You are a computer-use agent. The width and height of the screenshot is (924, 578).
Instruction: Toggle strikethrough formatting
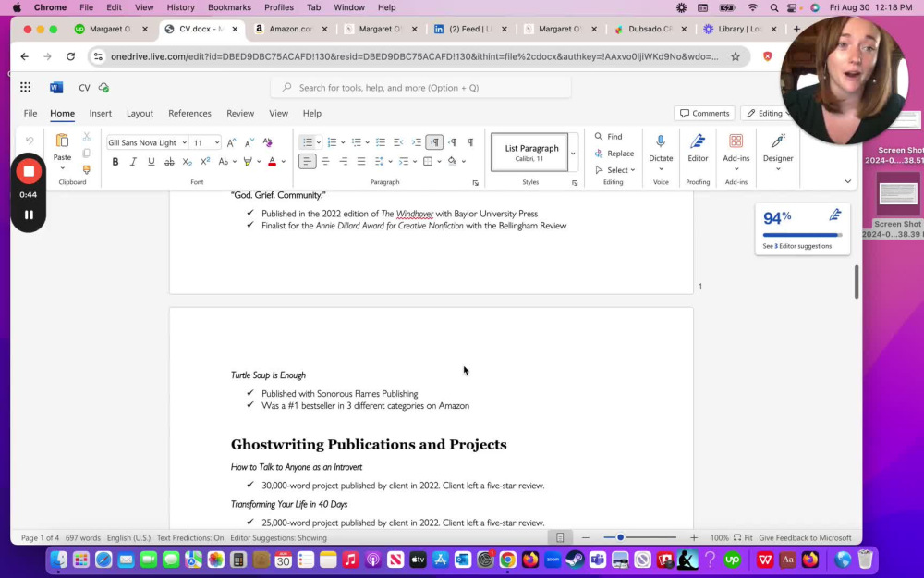169,162
